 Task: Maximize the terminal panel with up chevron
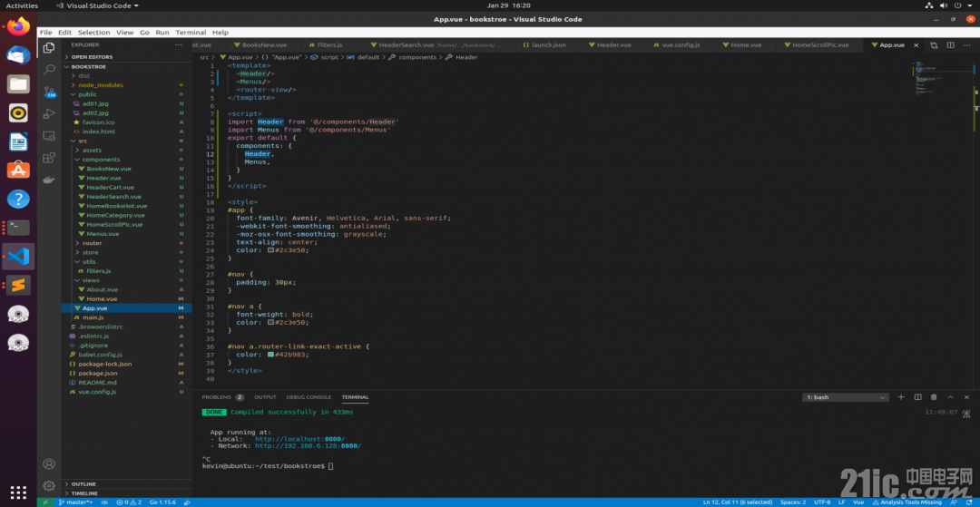click(x=951, y=397)
